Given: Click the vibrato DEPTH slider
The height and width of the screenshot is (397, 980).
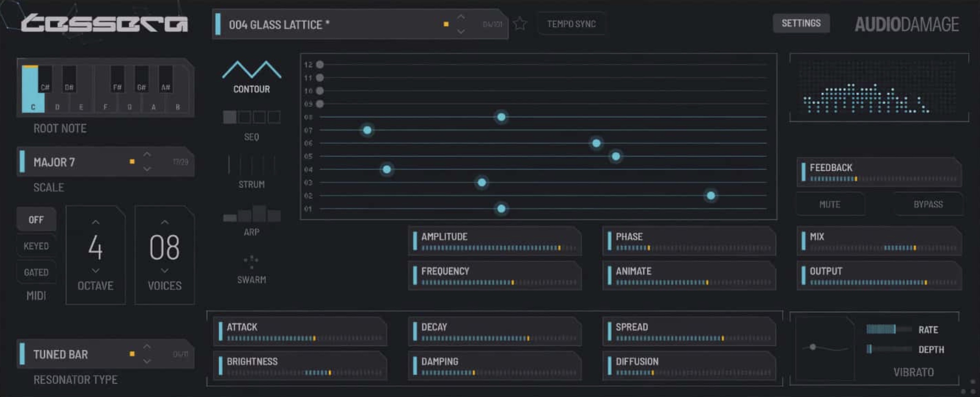Looking at the screenshot, I should point(889,349).
